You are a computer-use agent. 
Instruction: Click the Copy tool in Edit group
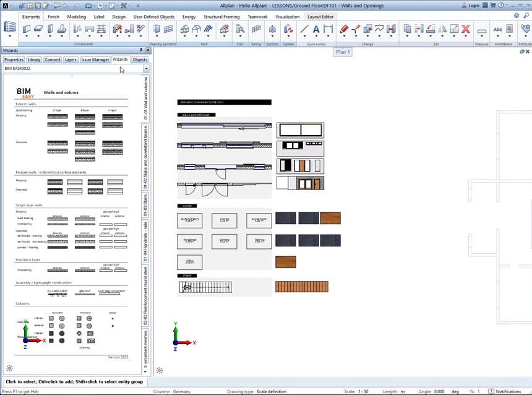[x=407, y=29]
